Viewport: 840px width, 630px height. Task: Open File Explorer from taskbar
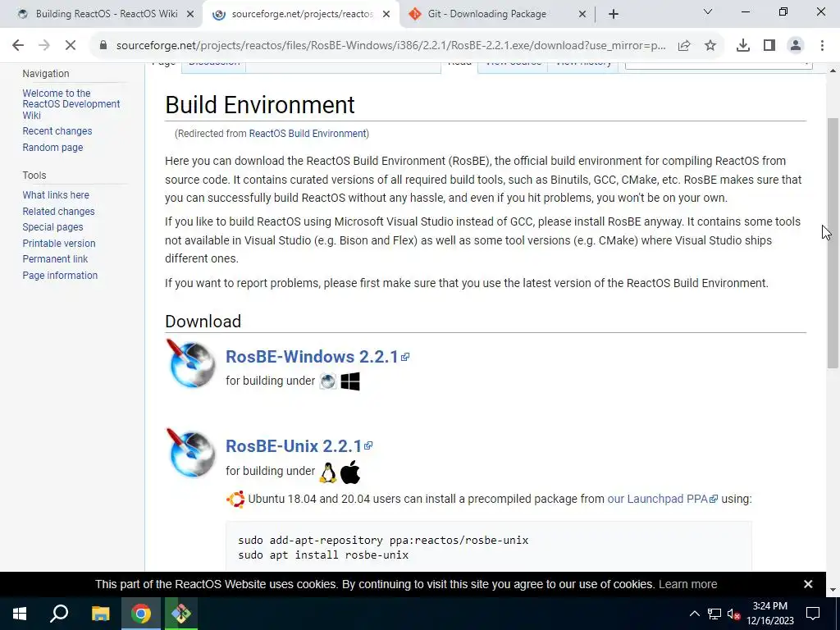click(x=100, y=614)
